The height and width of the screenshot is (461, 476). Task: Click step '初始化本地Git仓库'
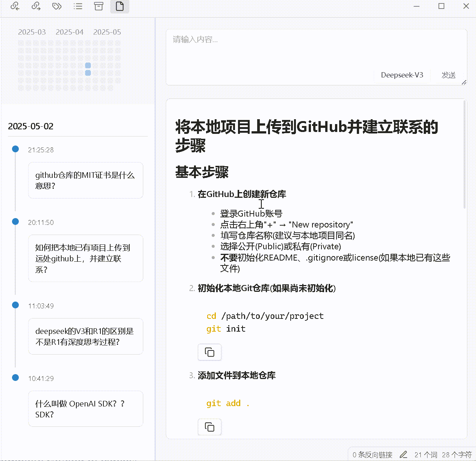point(267,288)
